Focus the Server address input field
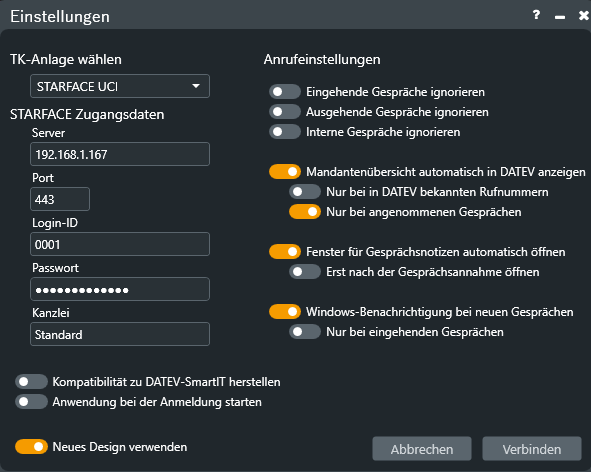The height and width of the screenshot is (472, 591). tap(120, 154)
